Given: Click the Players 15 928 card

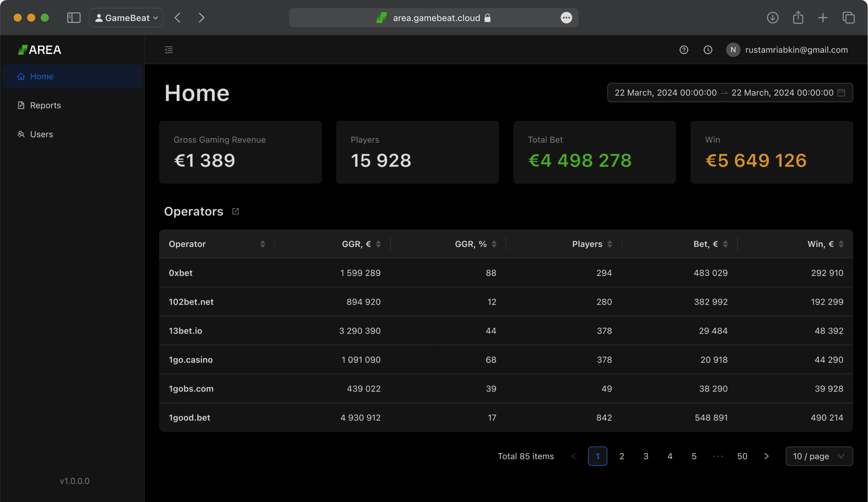Looking at the screenshot, I should point(418,152).
